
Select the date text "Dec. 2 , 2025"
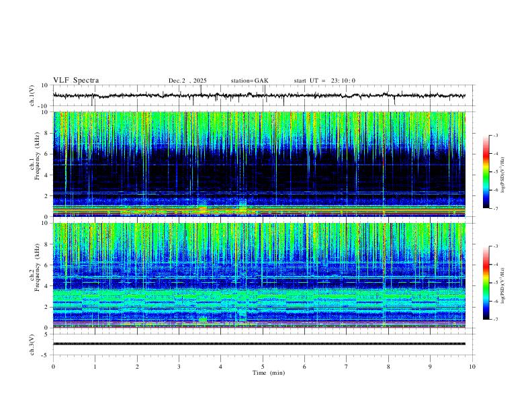point(187,81)
